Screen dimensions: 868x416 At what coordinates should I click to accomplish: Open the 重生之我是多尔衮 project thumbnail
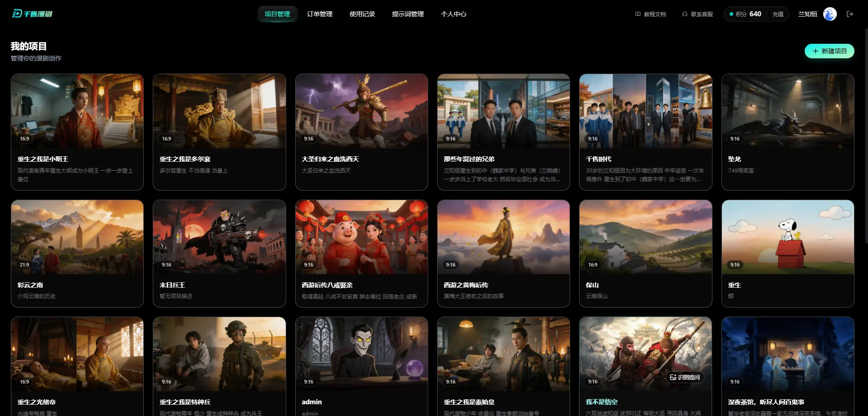(x=219, y=111)
